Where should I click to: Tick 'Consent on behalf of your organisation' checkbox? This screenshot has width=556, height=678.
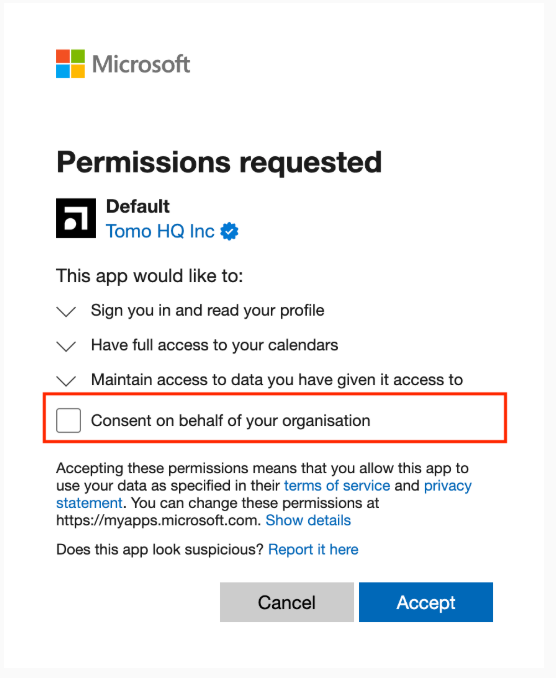[68, 420]
